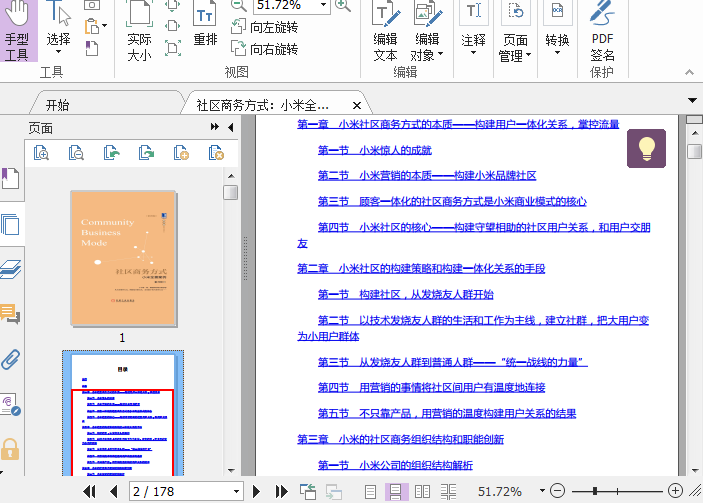Open the comments panel in the left sidebar
Image resolution: width=703 pixels, height=503 pixels.
pyautogui.click(x=11, y=315)
